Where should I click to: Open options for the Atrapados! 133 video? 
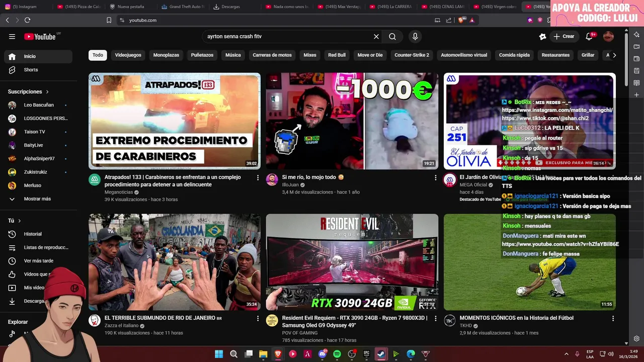tap(258, 177)
